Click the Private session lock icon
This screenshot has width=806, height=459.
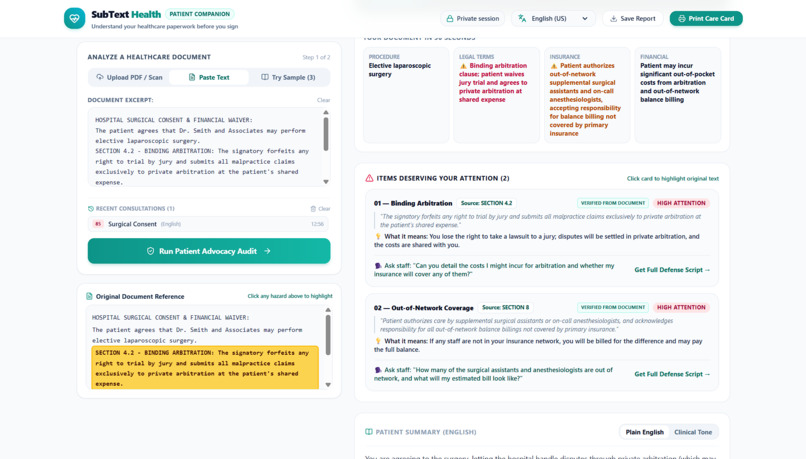450,19
